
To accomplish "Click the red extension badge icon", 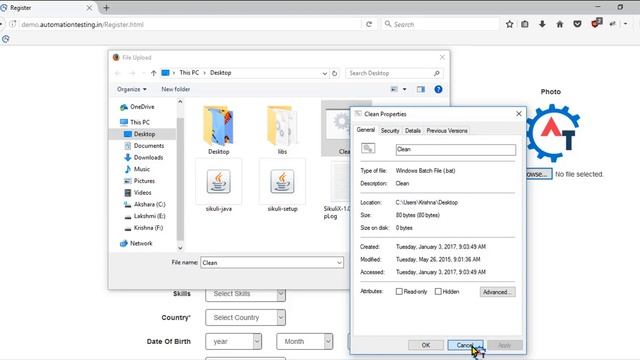I will [597, 23].
